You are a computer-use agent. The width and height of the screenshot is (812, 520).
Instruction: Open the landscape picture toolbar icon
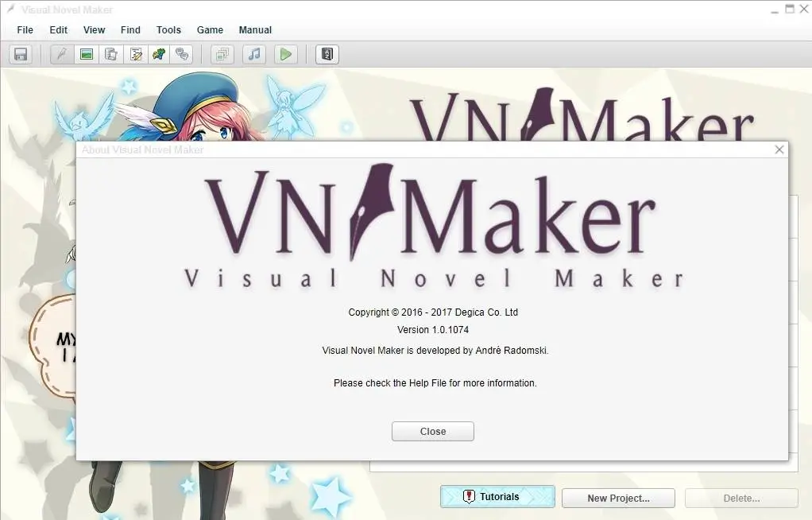coord(87,54)
